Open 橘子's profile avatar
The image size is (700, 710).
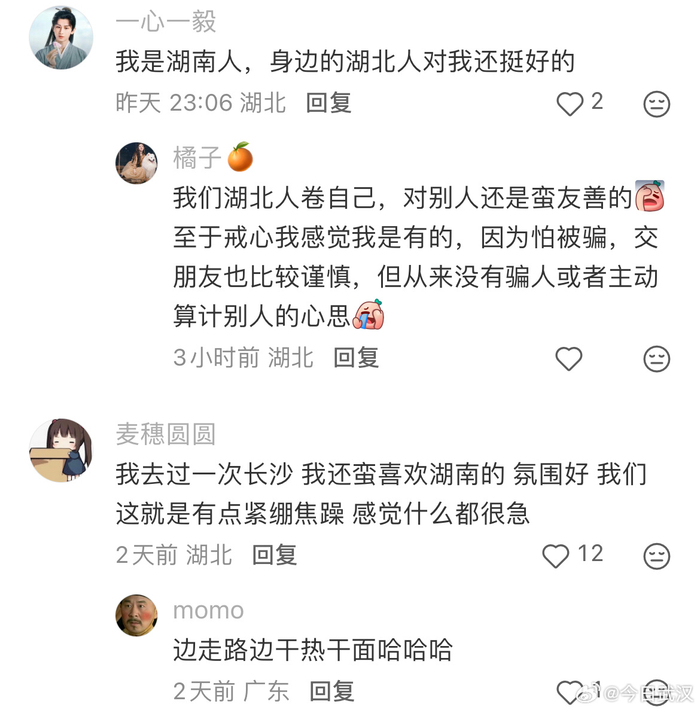(x=137, y=162)
